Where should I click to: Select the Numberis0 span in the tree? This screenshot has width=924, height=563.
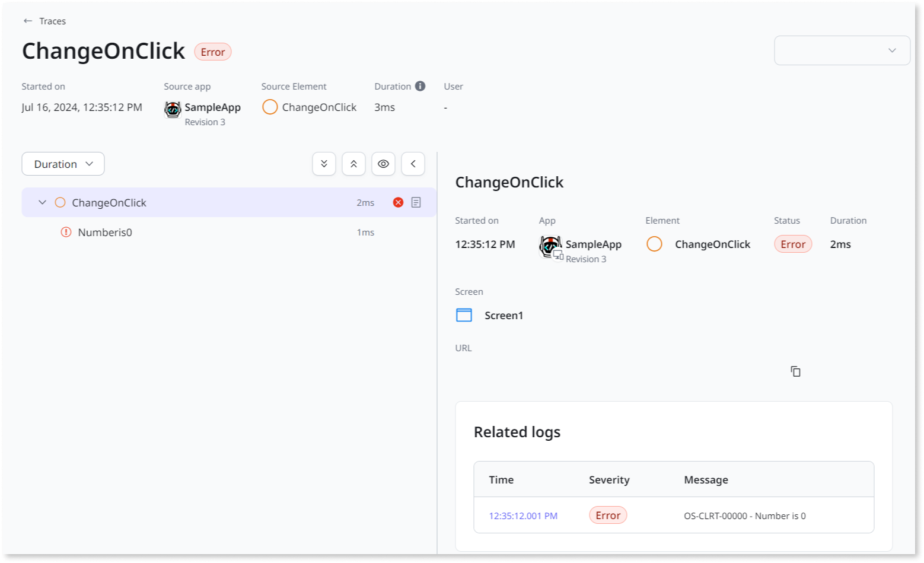[x=104, y=232]
